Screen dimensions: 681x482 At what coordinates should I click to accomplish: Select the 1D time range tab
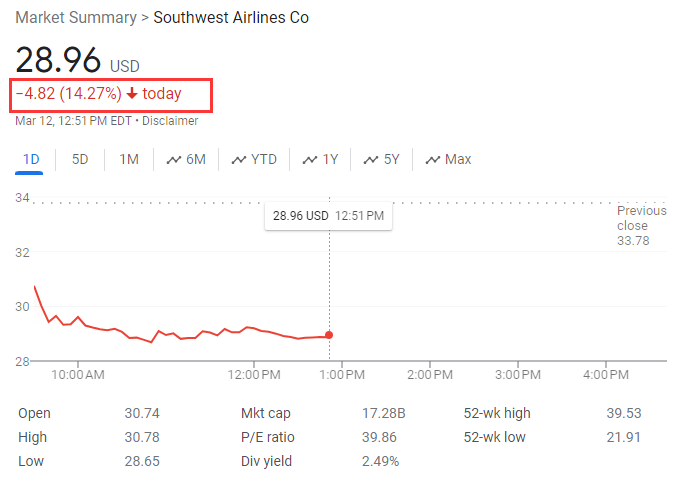point(31,159)
